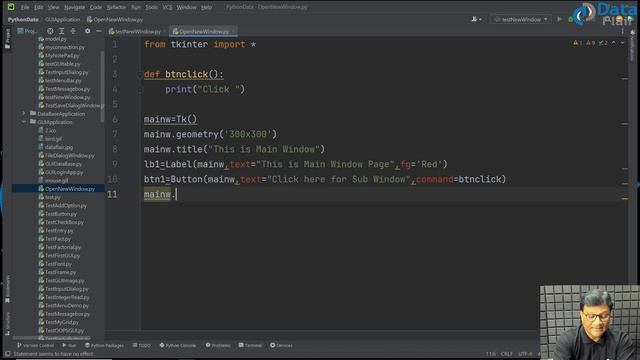The width and height of the screenshot is (640, 360).
Task: Select MyNotePad.py in project tree
Action: 59,56
